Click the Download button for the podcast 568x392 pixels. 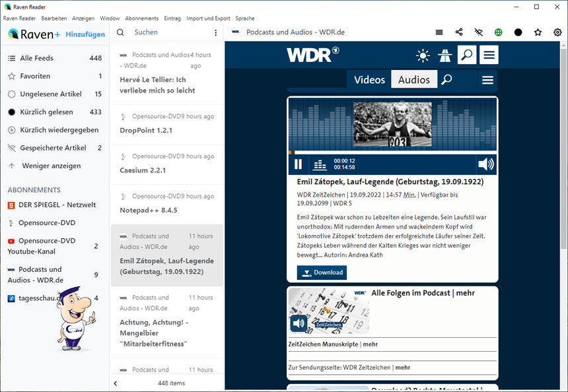point(322,273)
